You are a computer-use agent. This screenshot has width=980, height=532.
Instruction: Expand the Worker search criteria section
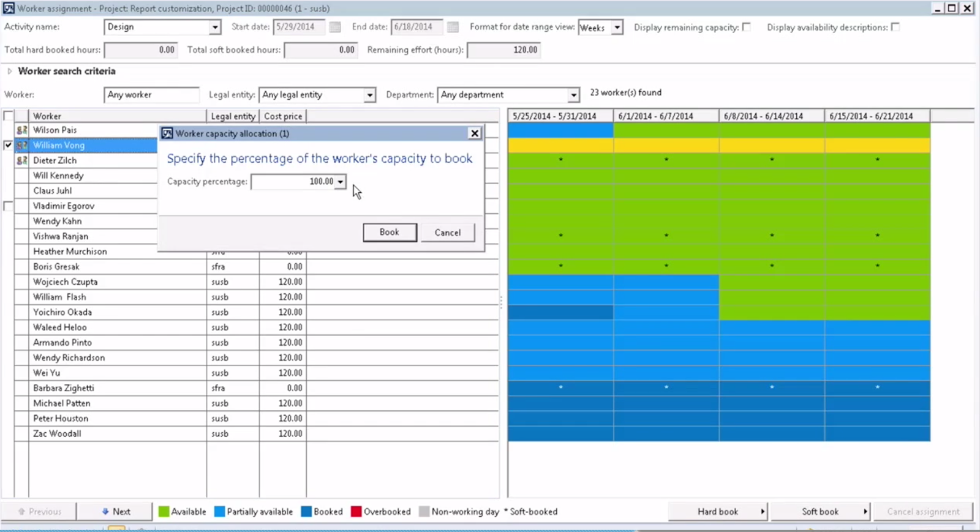coord(9,71)
